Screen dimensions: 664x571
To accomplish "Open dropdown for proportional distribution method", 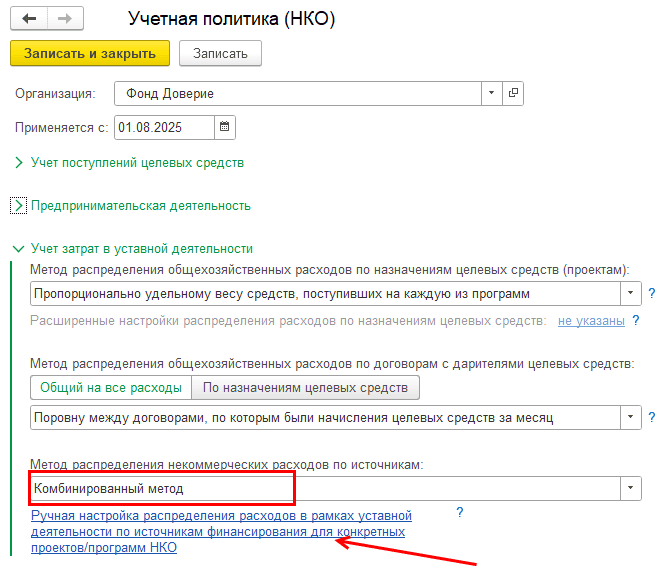I will [630, 294].
